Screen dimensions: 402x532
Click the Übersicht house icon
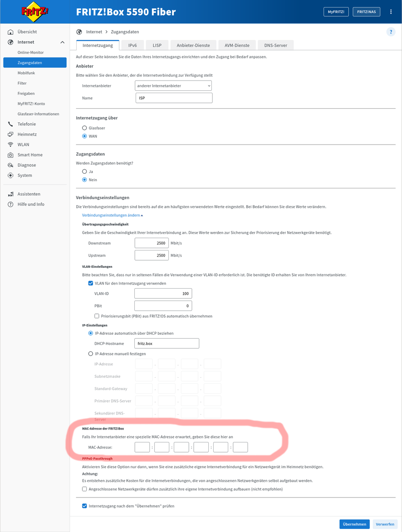(x=11, y=32)
